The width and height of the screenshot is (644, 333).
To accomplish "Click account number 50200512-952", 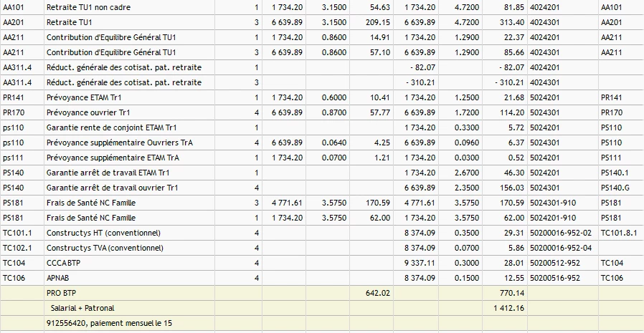I will click(x=555, y=263).
